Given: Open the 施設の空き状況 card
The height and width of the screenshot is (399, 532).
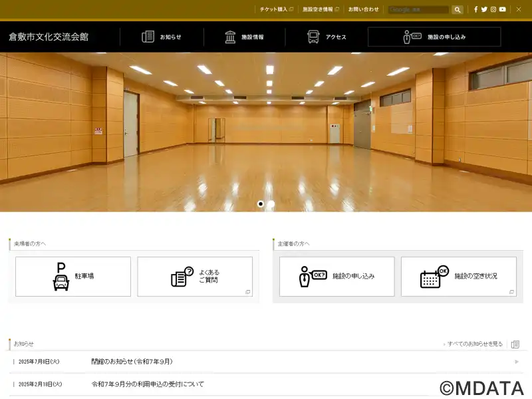Looking at the screenshot, I should pos(459,277).
